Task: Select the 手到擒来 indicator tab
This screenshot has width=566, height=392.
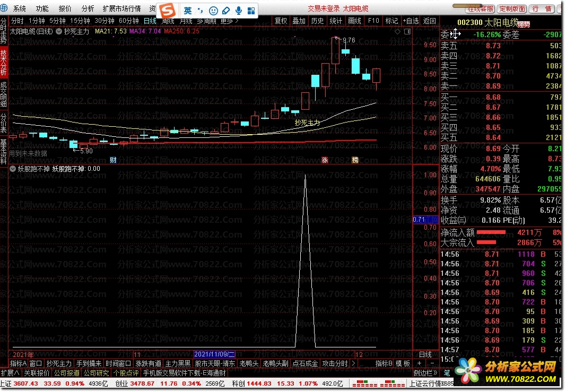Action: tap(89, 363)
